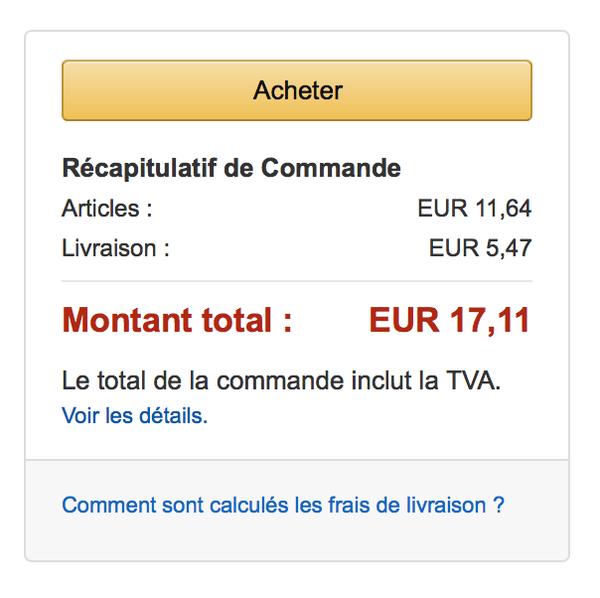Select the EUR 17,11 total amount
This screenshot has height=598, width=600.
[x=449, y=321]
